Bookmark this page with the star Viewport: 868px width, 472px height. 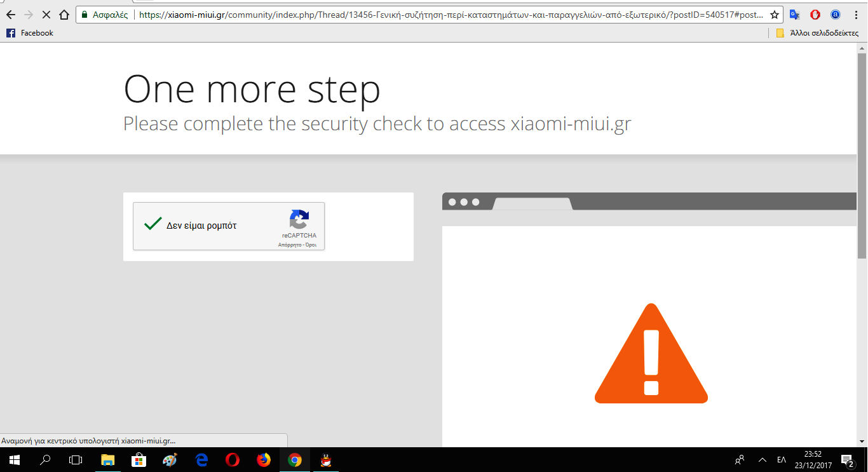[774, 15]
